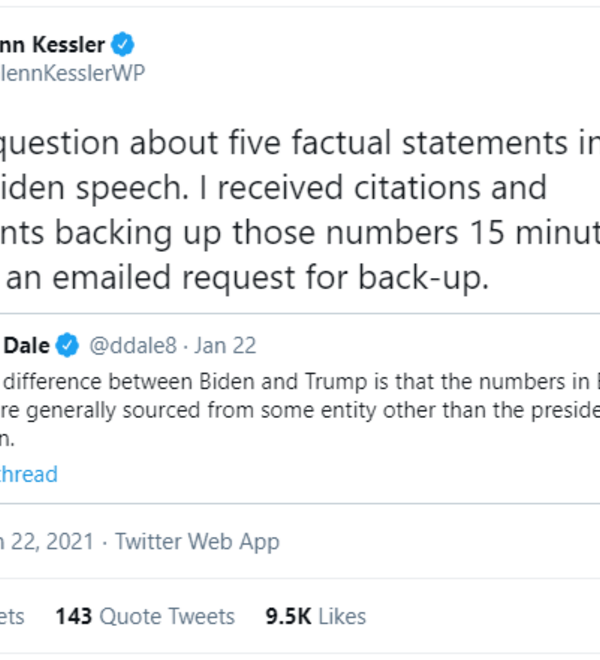Click the verified badge beside Dale's name
This screenshot has height=660, width=600.
coord(68,346)
